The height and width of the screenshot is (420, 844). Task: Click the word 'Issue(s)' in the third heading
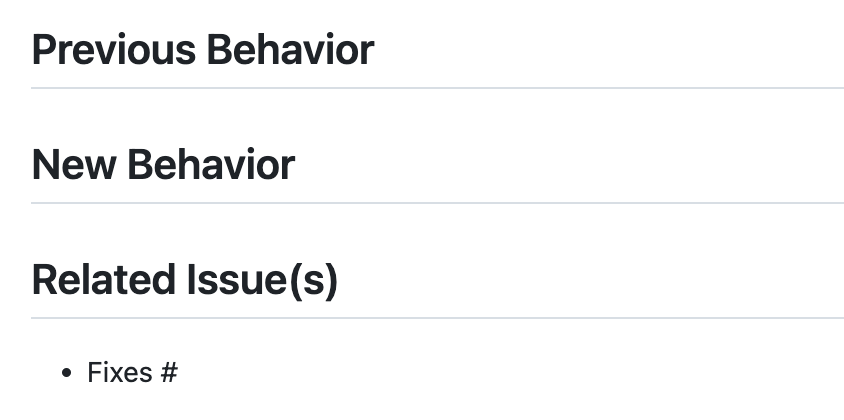262,281
